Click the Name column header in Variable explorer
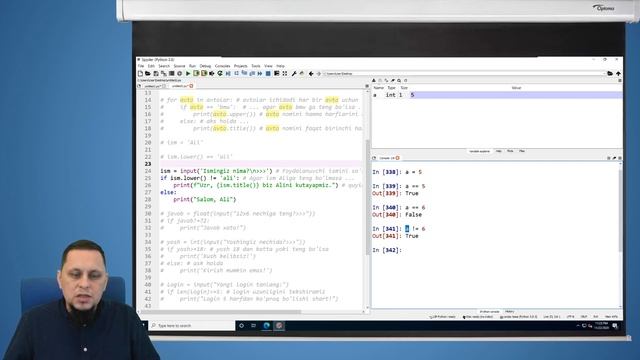The width and height of the screenshot is (640, 360). tap(379, 88)
